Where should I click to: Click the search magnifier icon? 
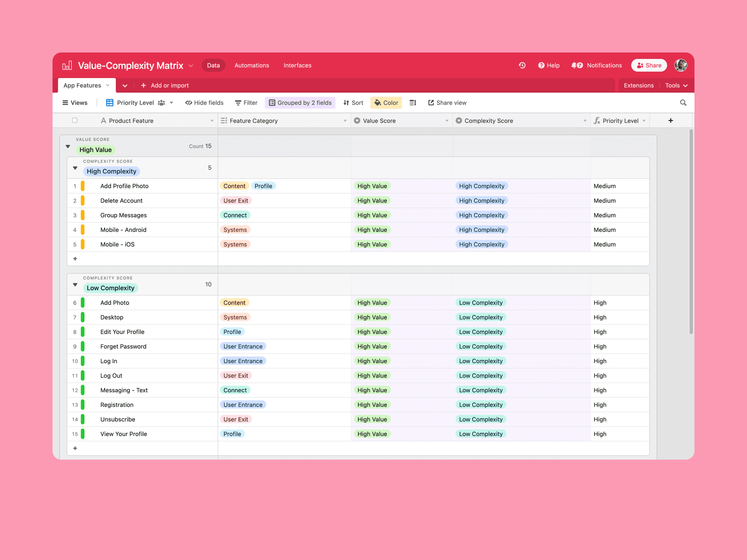683,103
